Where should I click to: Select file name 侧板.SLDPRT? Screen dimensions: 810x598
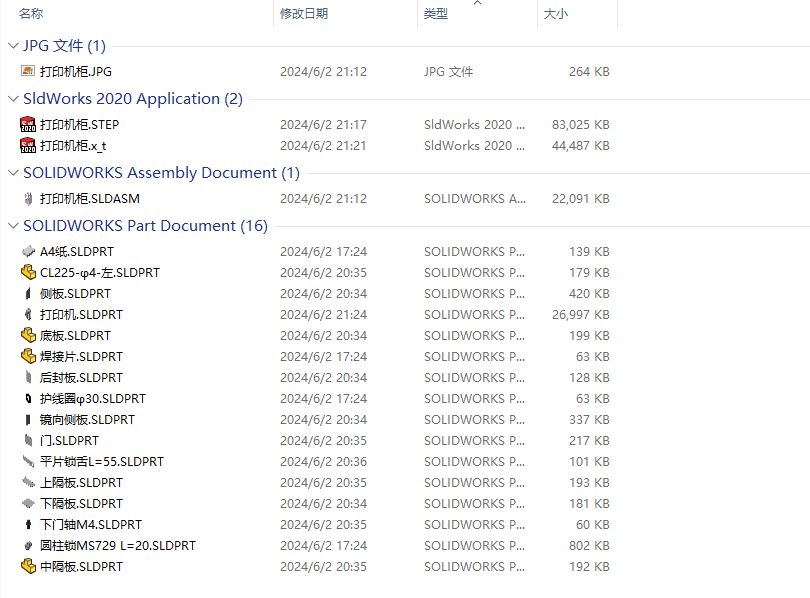pyautogui.click(x=75, y=294)
